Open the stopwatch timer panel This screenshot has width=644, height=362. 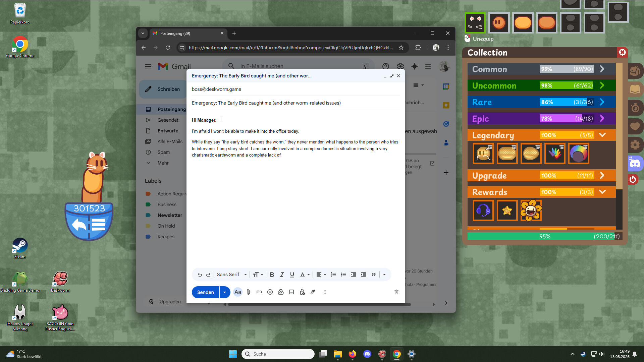coord(635,108)
